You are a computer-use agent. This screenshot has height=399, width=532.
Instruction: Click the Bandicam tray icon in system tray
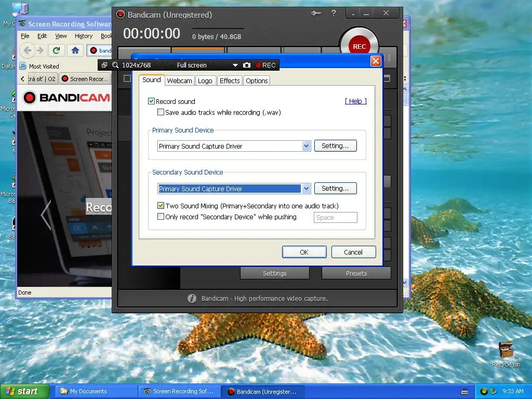pos(484,391)
